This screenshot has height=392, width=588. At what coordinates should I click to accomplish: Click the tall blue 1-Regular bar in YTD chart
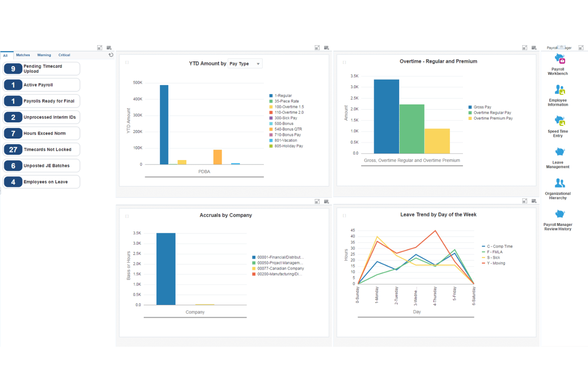[164, 125]
